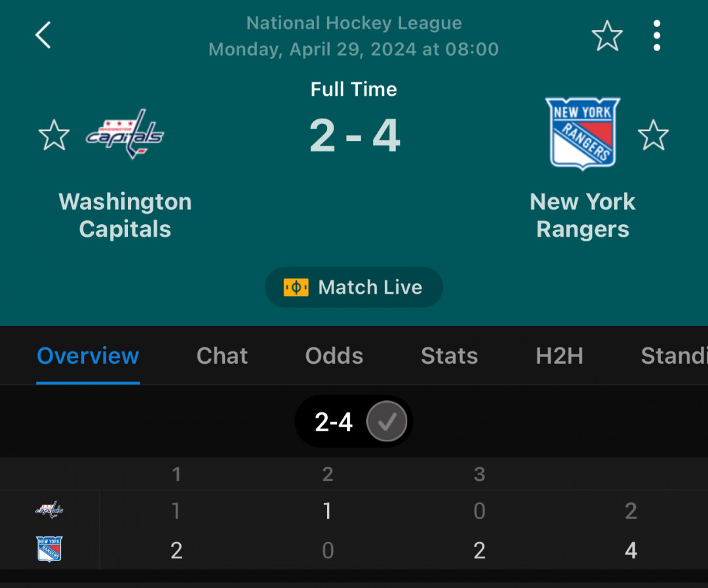
Task: Switch to the Odds tab
Action: click(334, 356)
